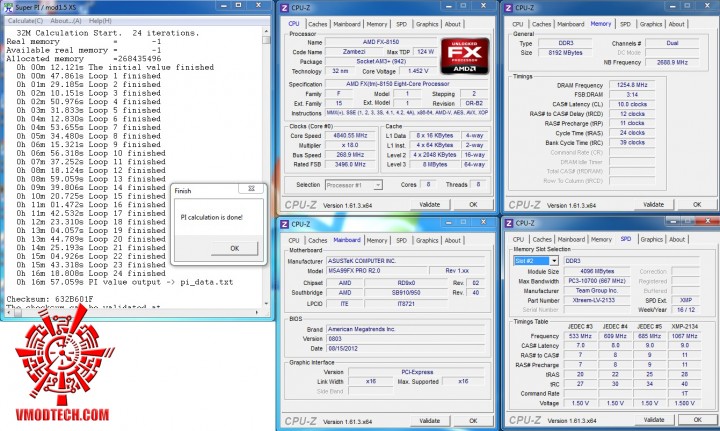Open Memory tab in the CPU tab window
The height and width of the screenshot is (431, 720).
(377, 24)
